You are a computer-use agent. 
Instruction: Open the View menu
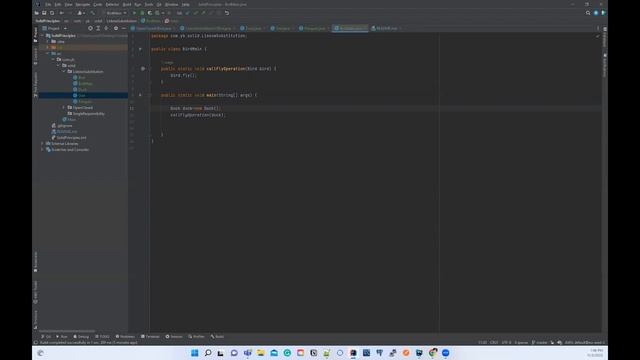click(68, 4)
